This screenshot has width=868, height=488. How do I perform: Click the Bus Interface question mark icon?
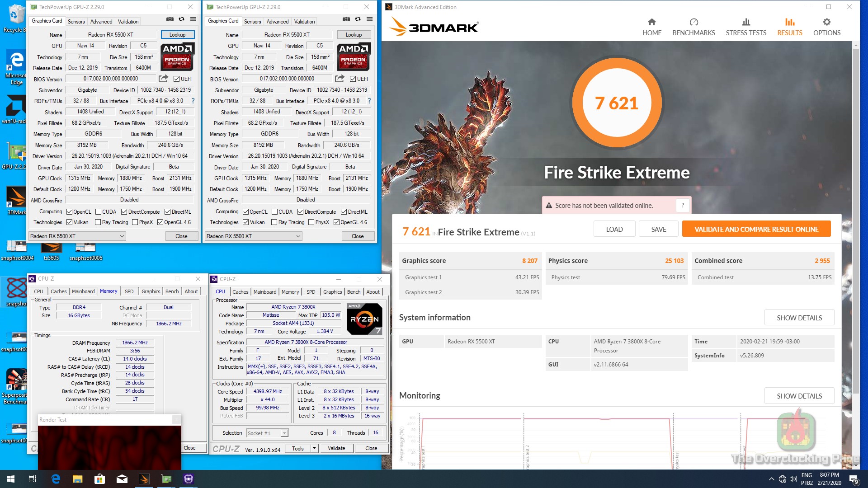point(193,101)
